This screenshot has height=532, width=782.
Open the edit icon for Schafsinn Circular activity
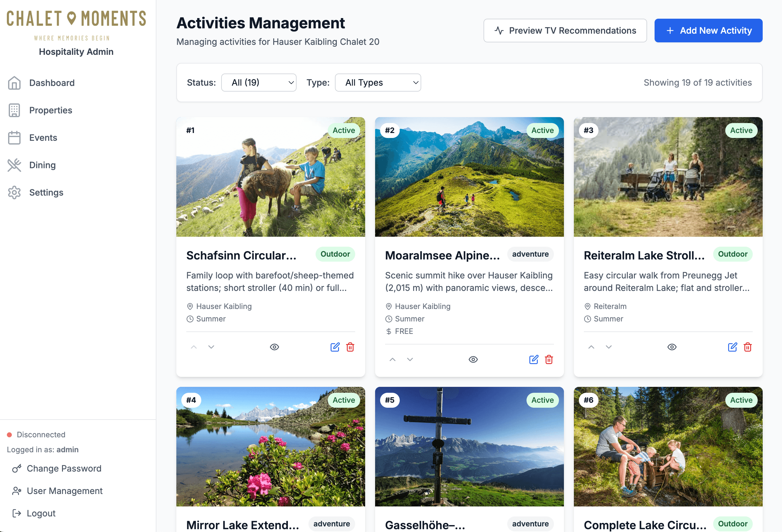pyautogui.click(x=335, y=347)
